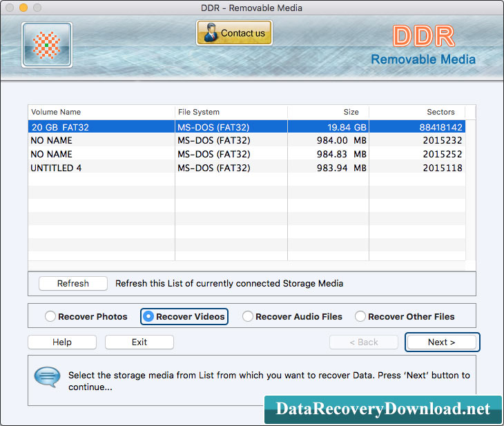Go to the next step with Next >
This screenshot has height=426, width=504.
pyautogui.click(x=441, y=342)
